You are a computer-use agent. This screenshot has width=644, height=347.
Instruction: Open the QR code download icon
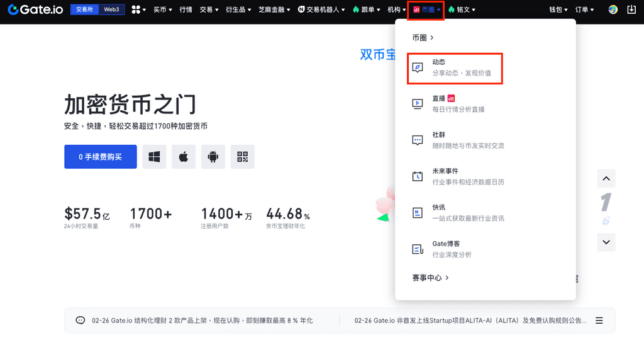(x=243, y=157)
